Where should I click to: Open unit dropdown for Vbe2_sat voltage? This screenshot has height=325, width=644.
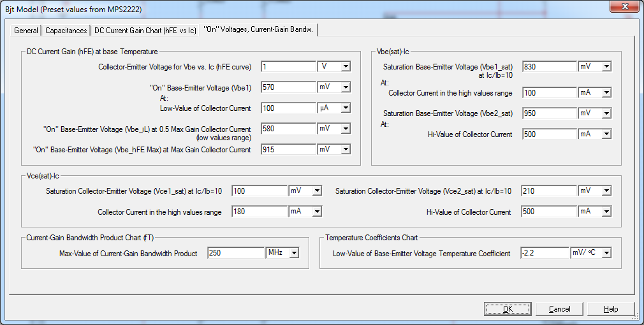click(x=606, y=113)
